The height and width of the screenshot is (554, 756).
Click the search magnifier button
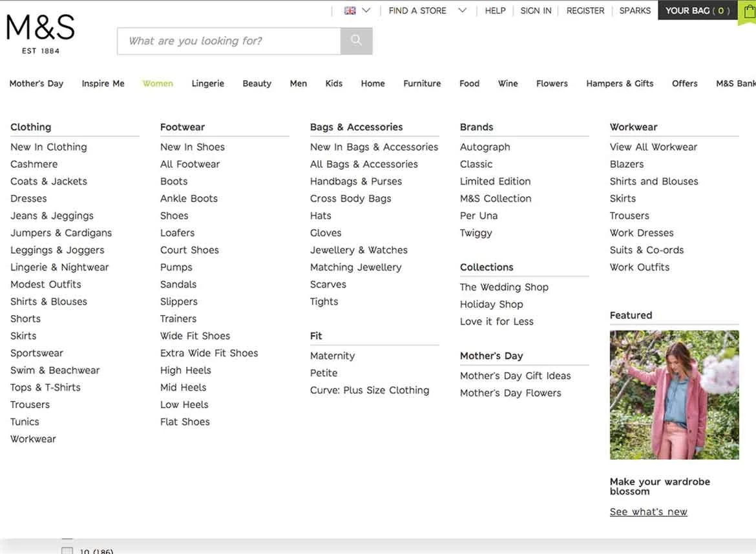click(356, 41)
